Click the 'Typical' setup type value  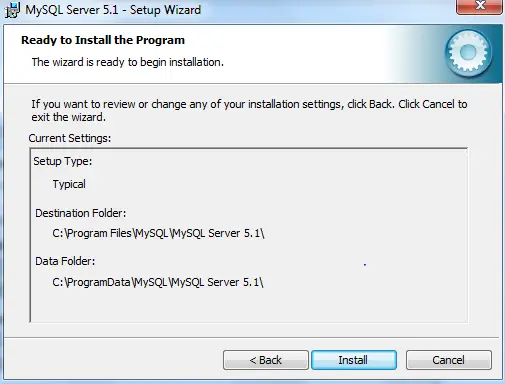tap(69, 184)
